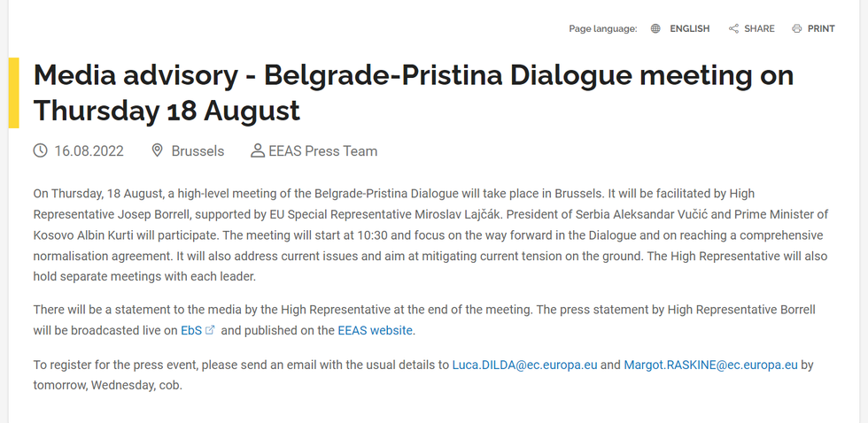Click the "Page language:" label
Screen dimensions: 868x423
point(602,28)
